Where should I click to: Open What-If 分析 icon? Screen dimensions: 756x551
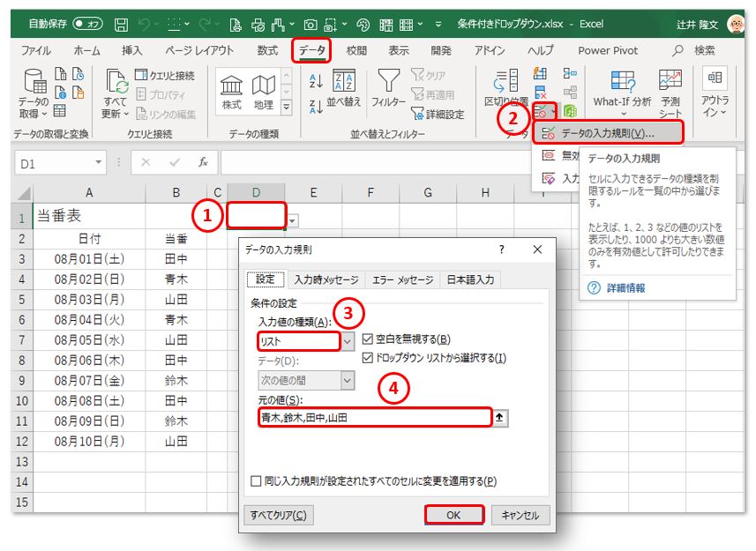[x=623, y=81]
